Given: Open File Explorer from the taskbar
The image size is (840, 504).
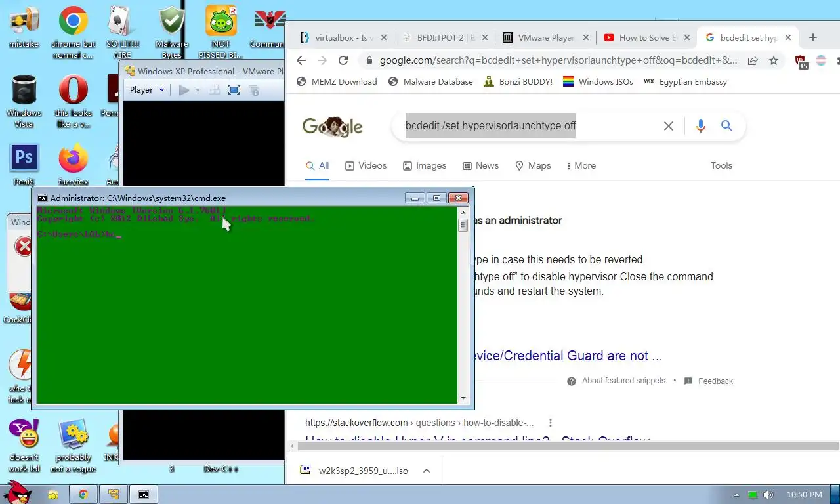Looking at the screenshot, I should click(x=52, y=494).
